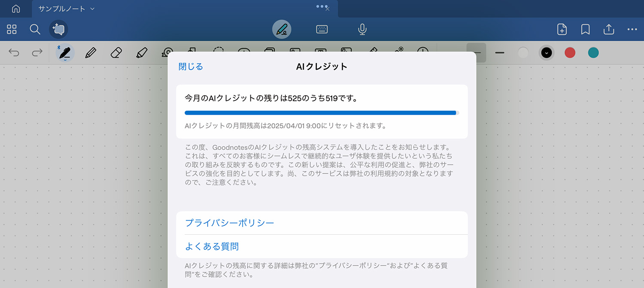This screenshot has width=644, height=288.
Task: Redo the action arrow
Action: 37,53
